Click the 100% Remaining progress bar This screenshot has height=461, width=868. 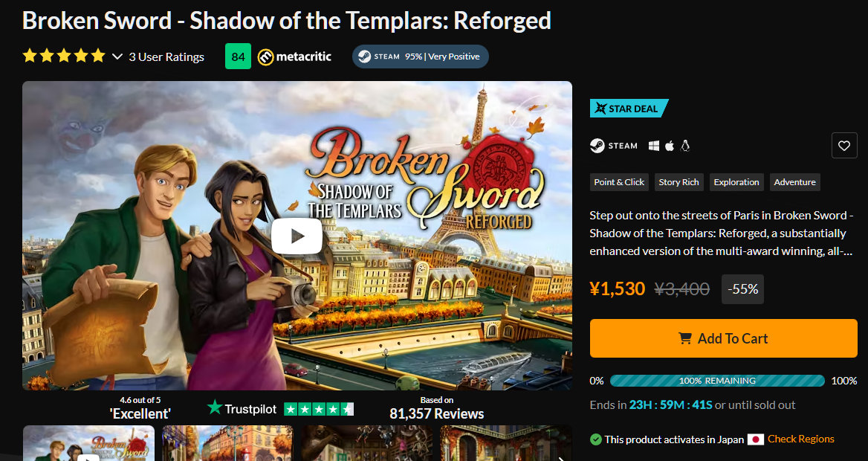click(717, 381)
